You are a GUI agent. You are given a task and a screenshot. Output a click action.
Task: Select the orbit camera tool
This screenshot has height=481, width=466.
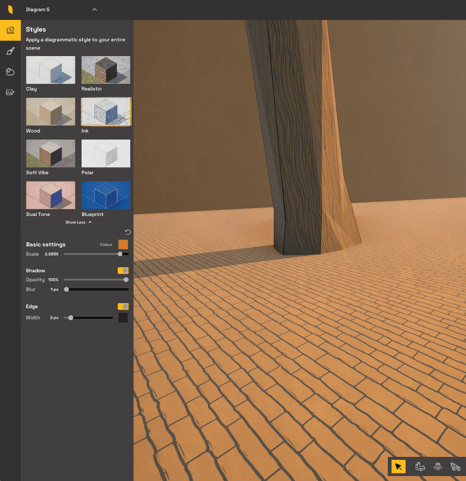pos(420,467)
